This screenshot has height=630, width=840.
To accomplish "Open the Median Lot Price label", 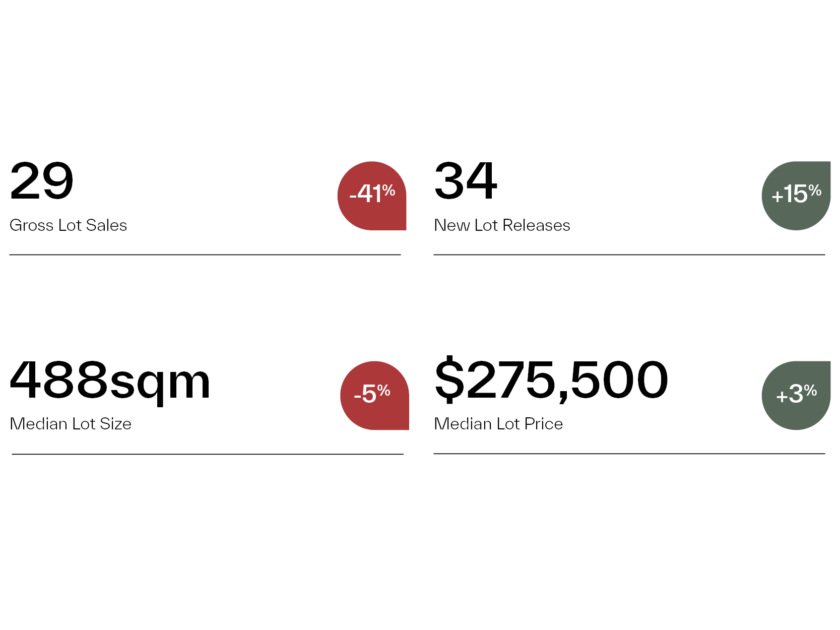I will click(498, 424).
